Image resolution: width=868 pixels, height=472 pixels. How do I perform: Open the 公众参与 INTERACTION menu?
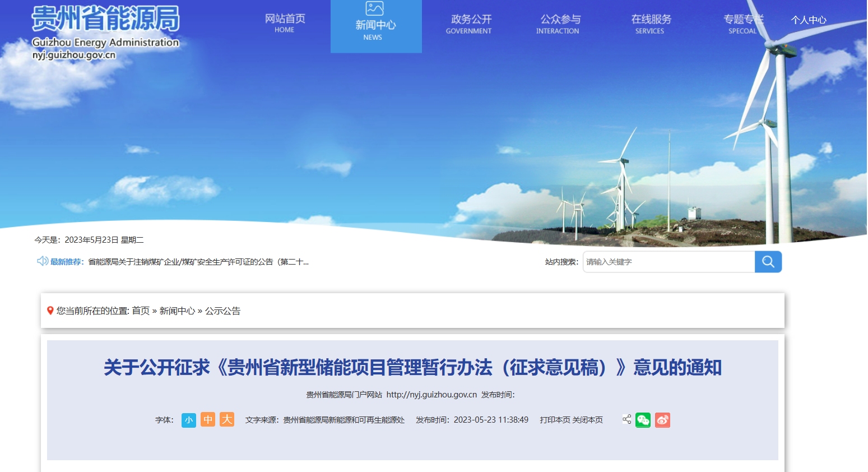tap(559, 24)
